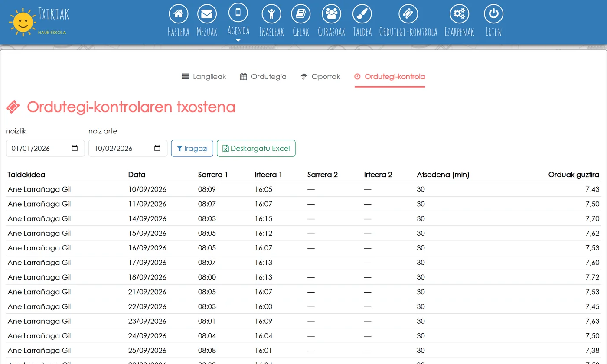Screen dimensions: 607x364
Task: Select date cell 10/09/2026
Action: pyautogui.click(x=147, y=189)
